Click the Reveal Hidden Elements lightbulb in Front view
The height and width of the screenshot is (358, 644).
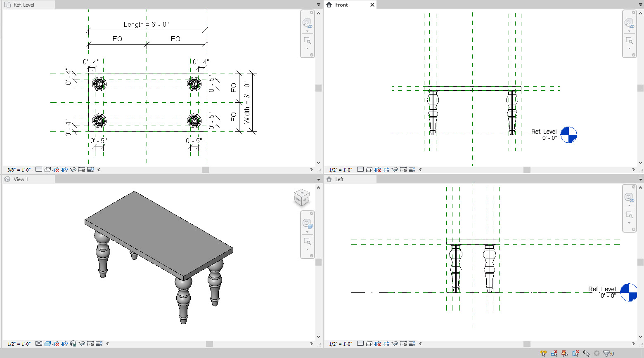pyautogui.click(x=386, y=169)
